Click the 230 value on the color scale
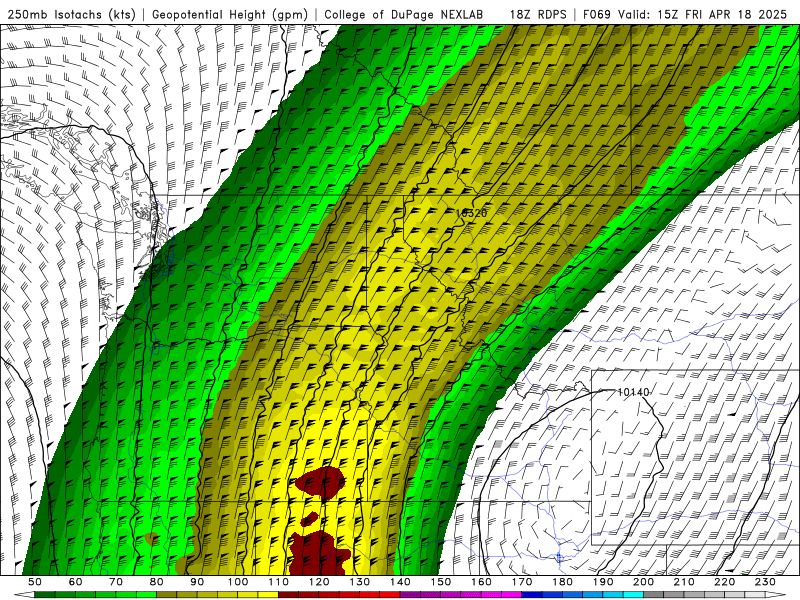 coord(766,582)
